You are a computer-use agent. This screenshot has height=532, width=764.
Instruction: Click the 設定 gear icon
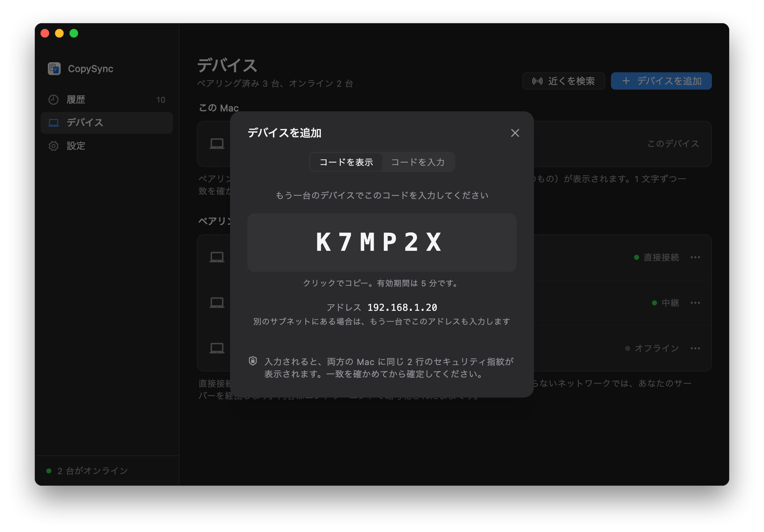(54, 146)
